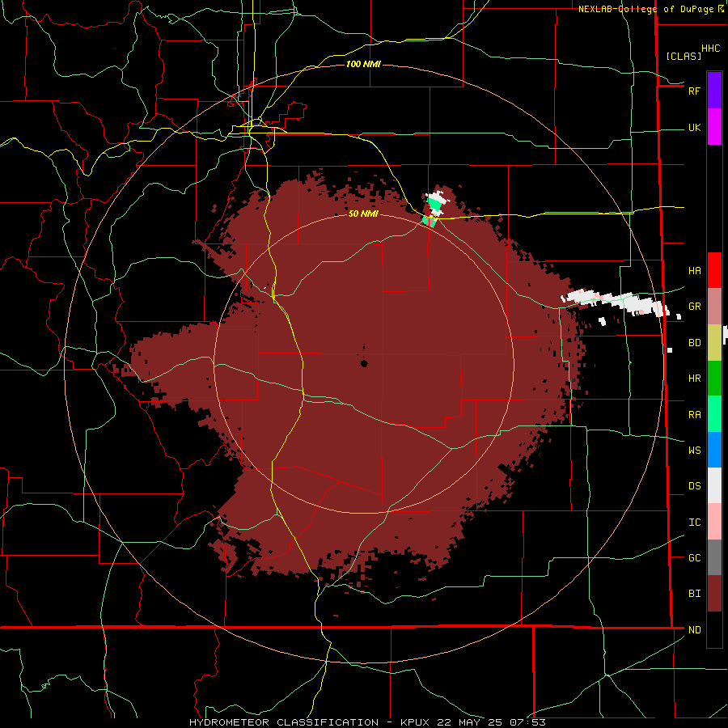Click the Hydrometeor Classification KPUX title text
Image resolution: width=728 pixels, height=728 pixels.
367,722
